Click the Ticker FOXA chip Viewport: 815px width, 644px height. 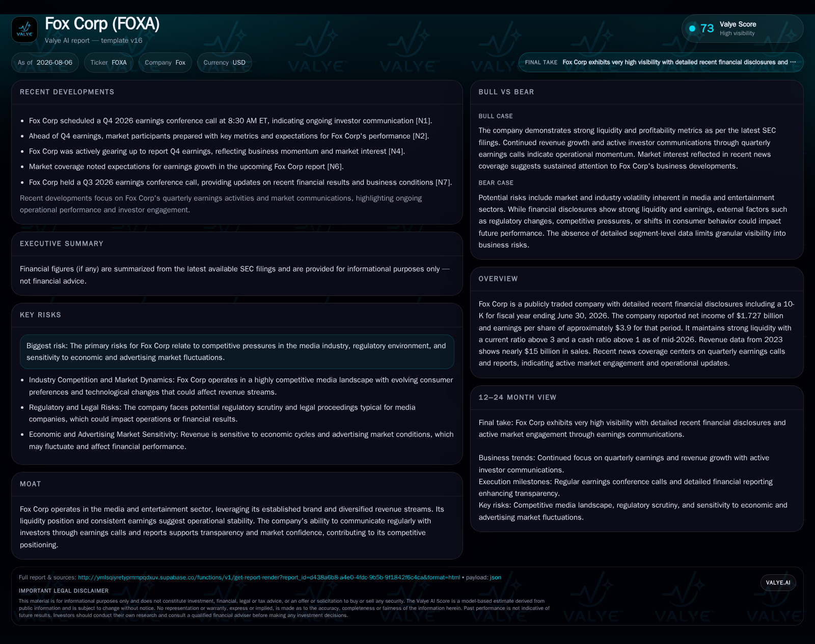108,63
